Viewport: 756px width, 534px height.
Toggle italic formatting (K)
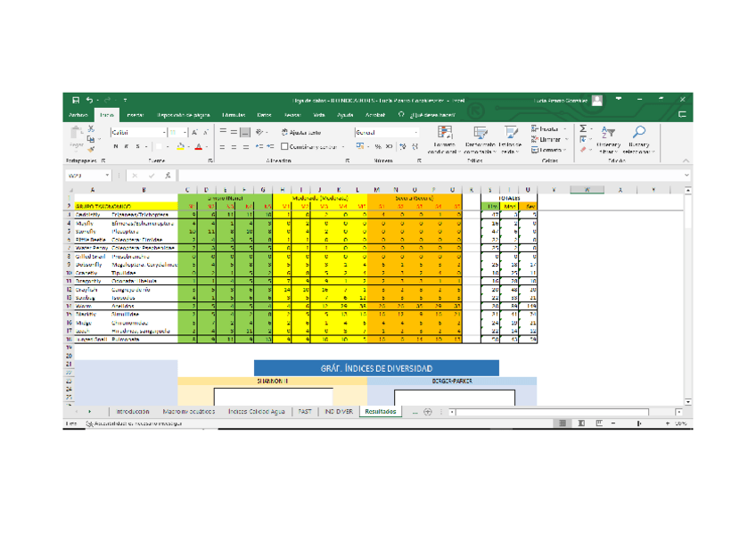(x=127, y=146)
